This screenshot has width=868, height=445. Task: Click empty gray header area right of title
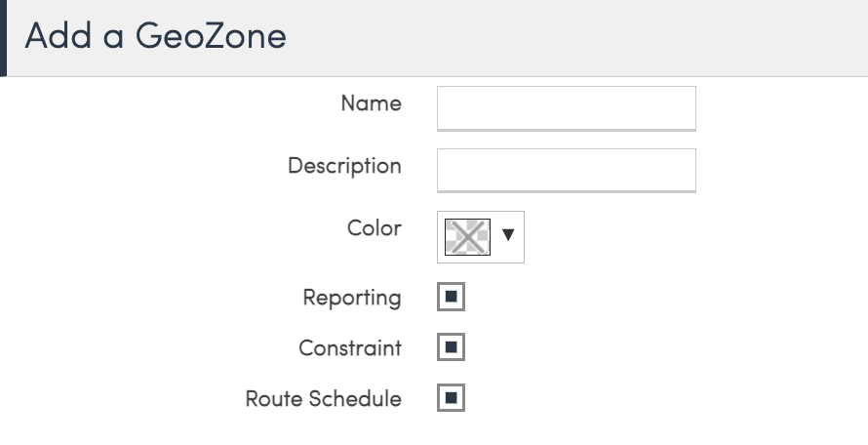click(x=585, y=37)
